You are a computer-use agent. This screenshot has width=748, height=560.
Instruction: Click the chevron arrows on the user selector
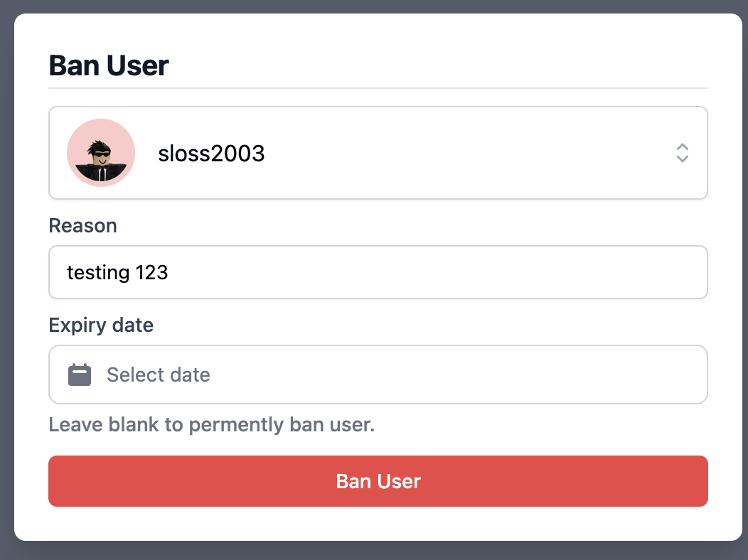click(x=682, y=153)
